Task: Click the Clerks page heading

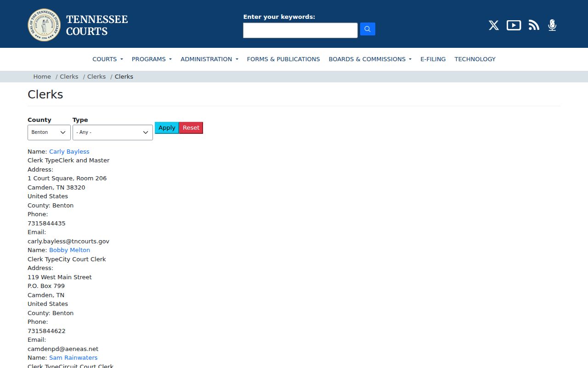Action: (45, 94)
